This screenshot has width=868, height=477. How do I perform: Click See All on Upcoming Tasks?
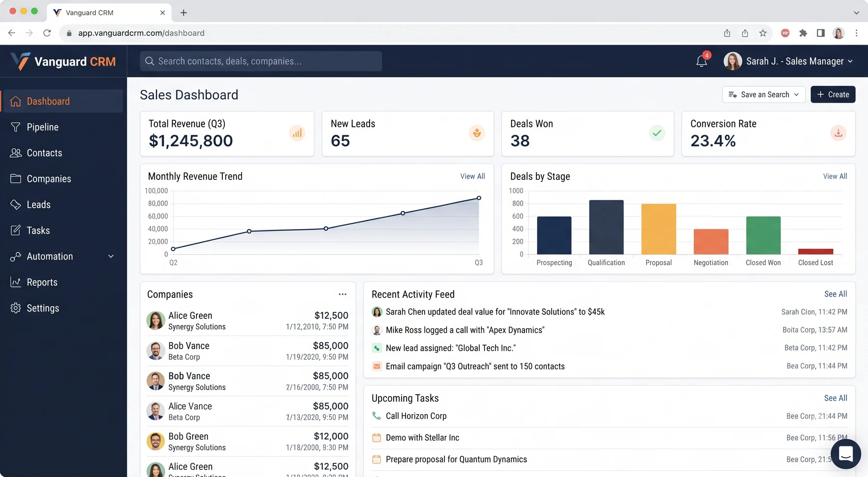[836, 398]
